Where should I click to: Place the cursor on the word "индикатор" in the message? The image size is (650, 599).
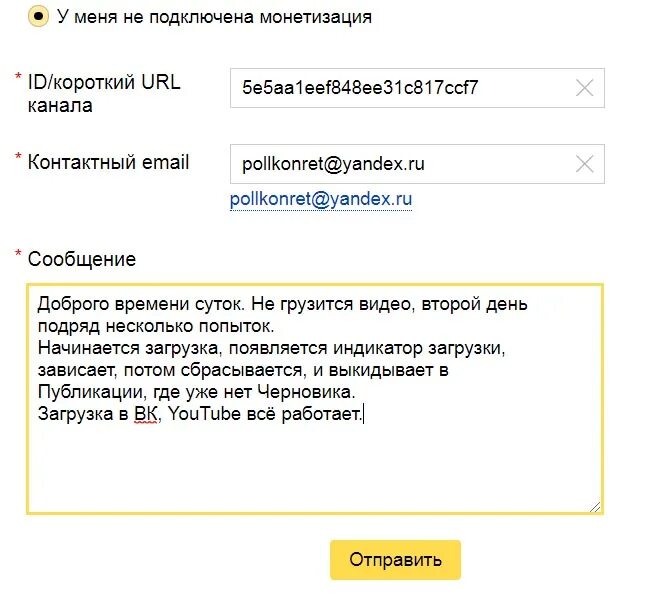[378, 348]
